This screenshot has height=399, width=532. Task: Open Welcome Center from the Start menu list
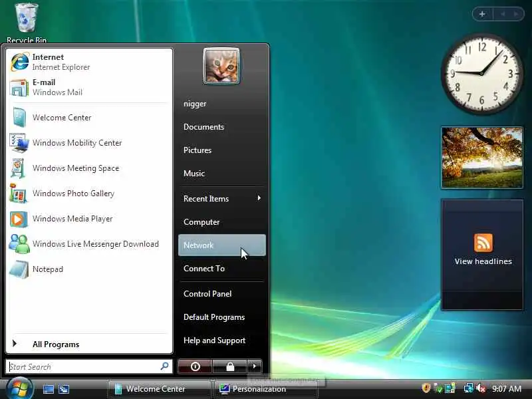pos(89,118)
